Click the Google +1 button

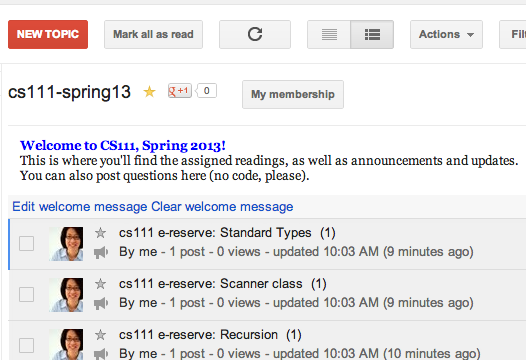(180, 91)
